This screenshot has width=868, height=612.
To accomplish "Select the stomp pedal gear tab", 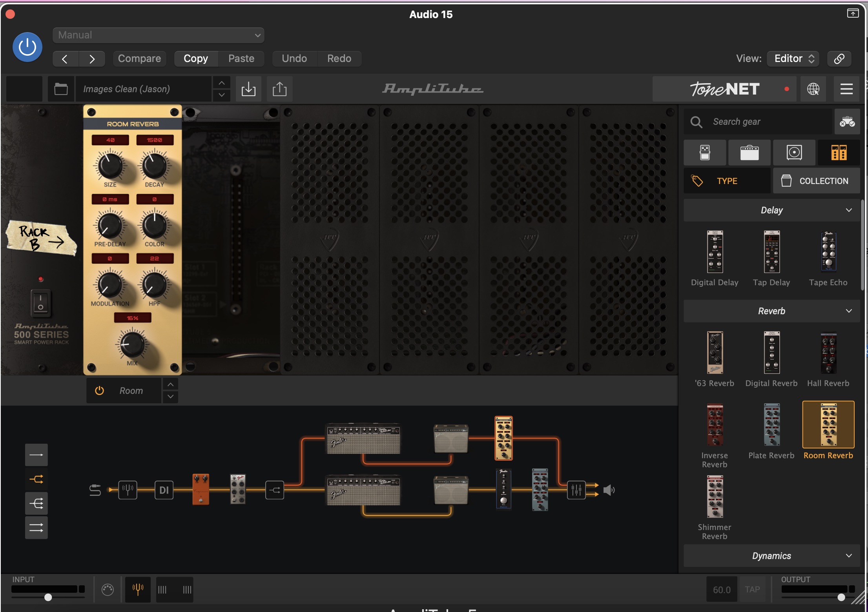I will [705, 152].
